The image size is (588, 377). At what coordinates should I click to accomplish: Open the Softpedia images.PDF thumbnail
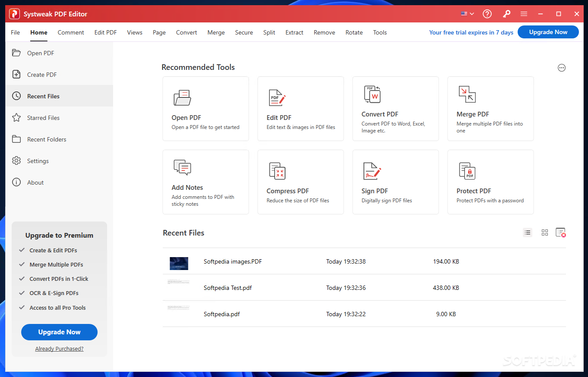[179, 263]
